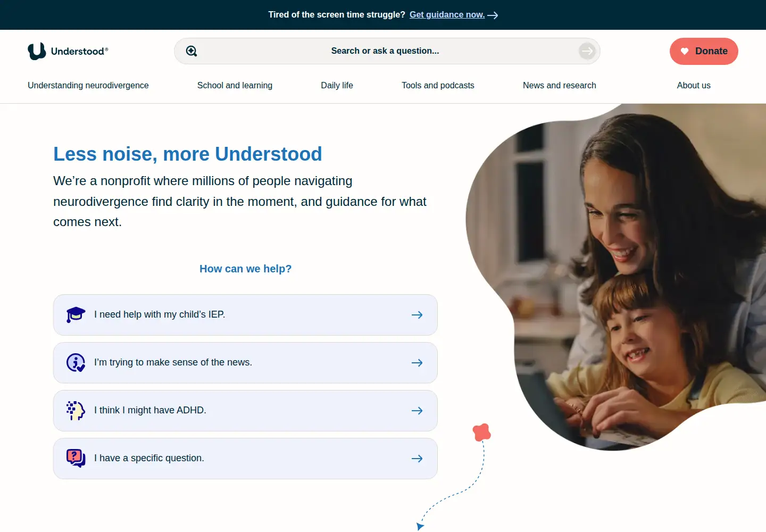This screenshot has width=766, height=532.
Task: Open the Daily life menu
Action: [337, 85]
